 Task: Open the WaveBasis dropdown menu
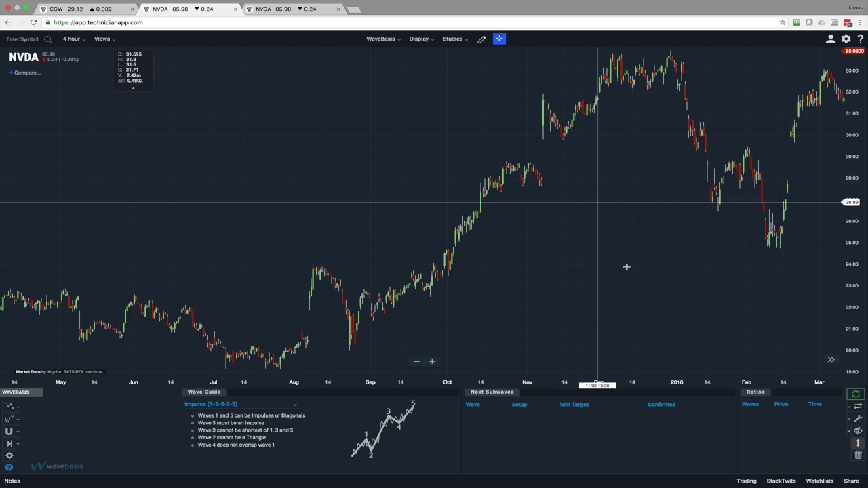[383, 39]
